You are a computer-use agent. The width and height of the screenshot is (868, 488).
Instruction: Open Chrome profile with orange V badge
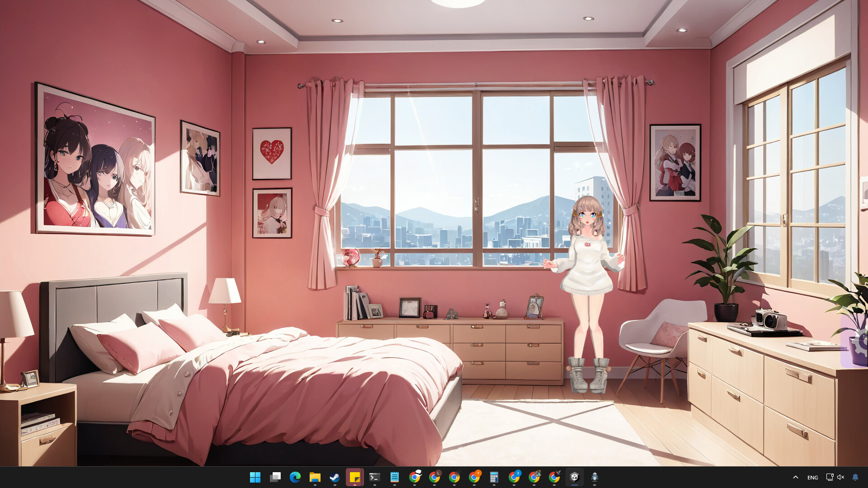pos(474,478)
